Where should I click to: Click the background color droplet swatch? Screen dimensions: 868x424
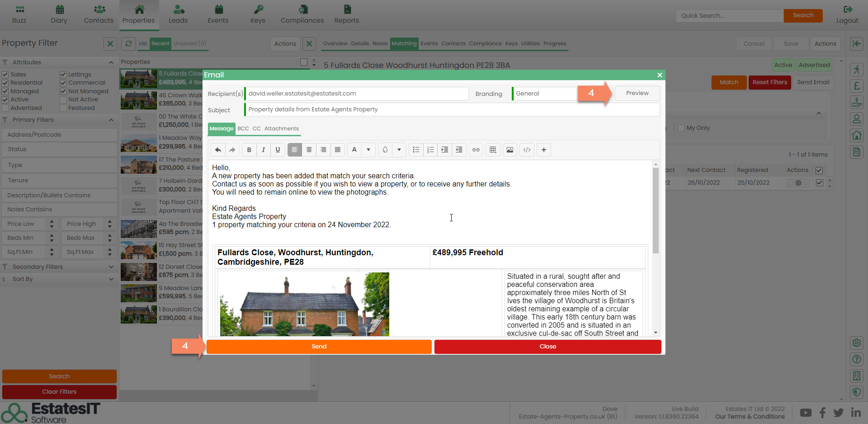[385, 150]
